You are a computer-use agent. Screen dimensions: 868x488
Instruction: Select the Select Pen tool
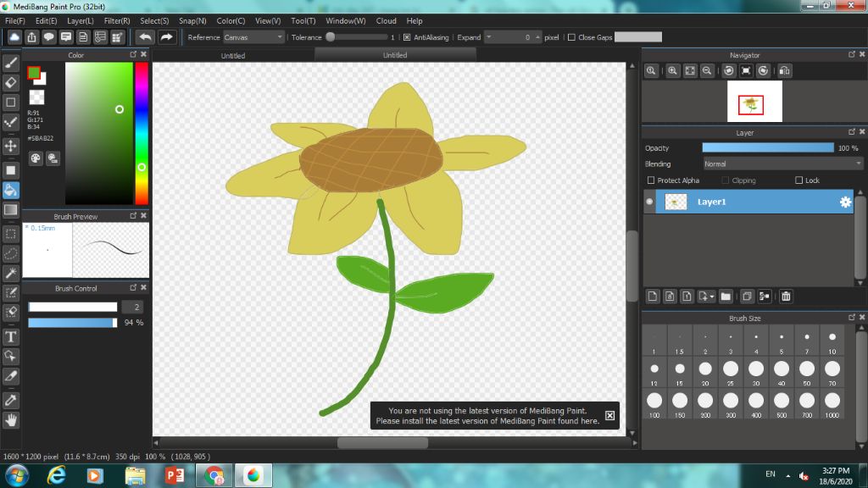10,292
